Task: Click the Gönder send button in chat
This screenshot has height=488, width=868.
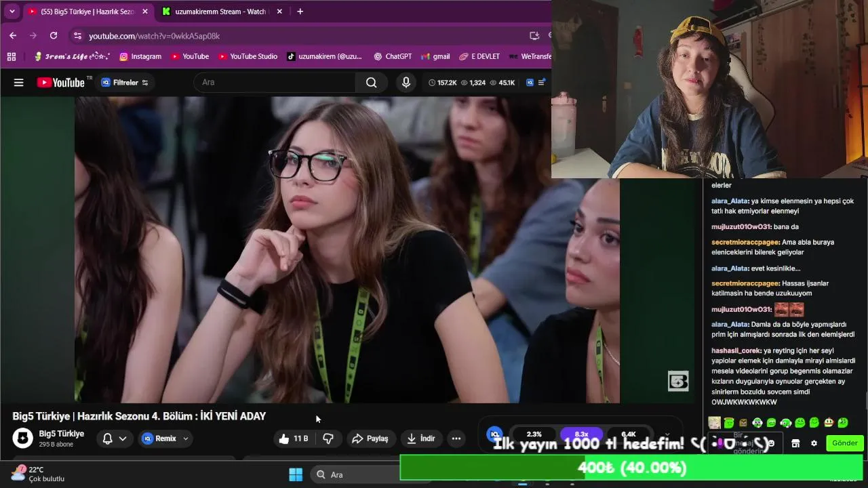Action: pyautogui.click(x=844, y=443)
